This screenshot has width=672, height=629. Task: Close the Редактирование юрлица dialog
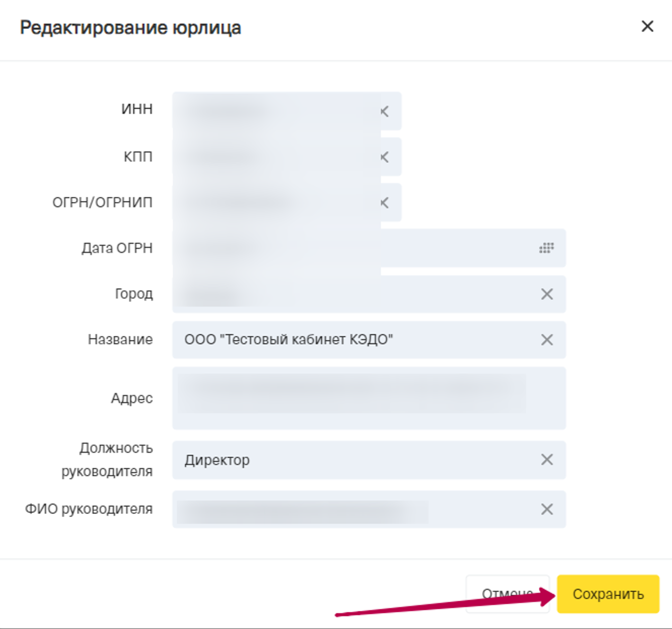tap(647, 26)
